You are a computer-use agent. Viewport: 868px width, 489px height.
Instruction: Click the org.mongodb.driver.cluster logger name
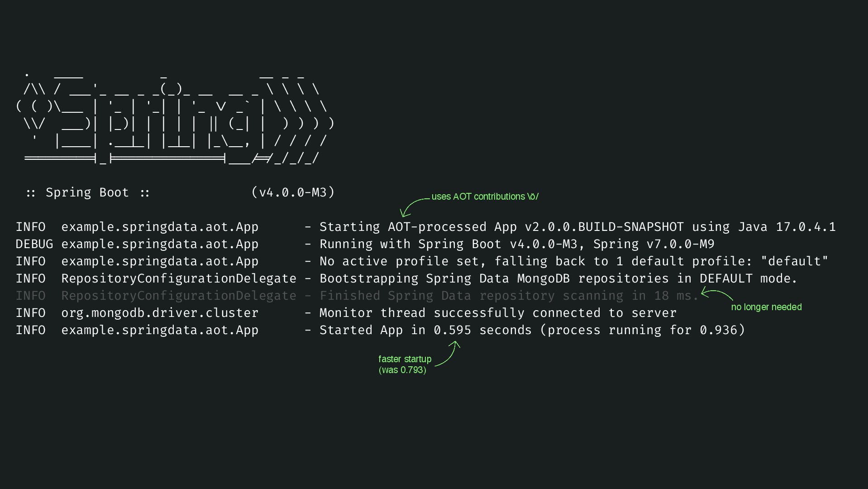pyautogui.click(x=160, y=313)
